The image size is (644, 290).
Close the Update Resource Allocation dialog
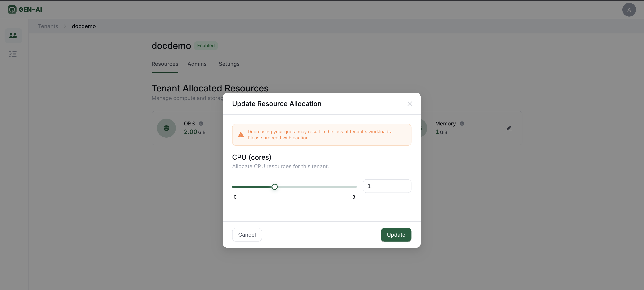(x=410, y=104)
